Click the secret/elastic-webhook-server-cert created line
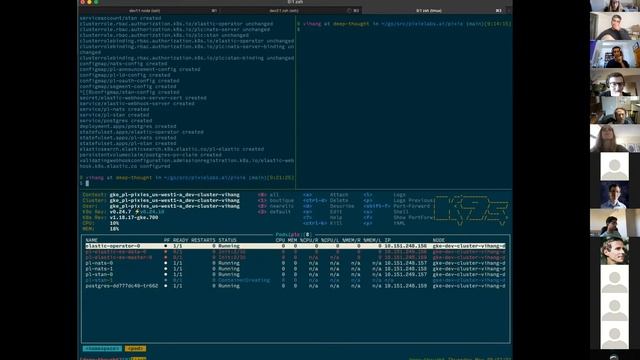The width and height of the screenshot is (640, 360). (x=143, y=98)
